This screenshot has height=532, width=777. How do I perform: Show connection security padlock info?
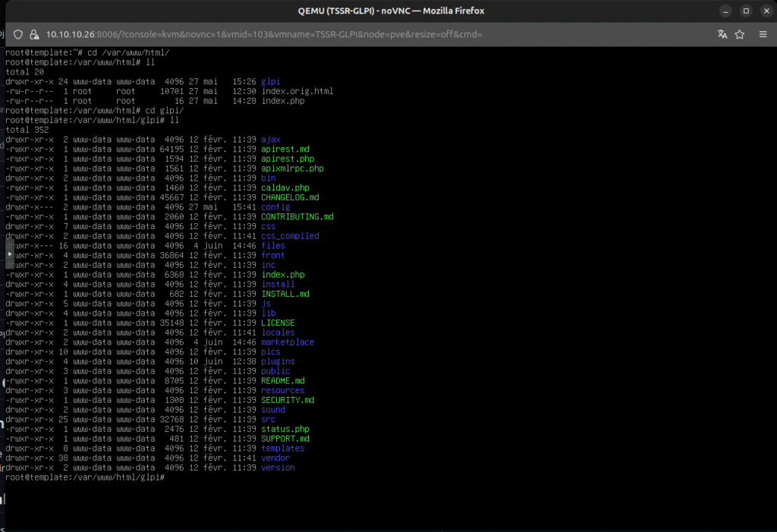pyautogui.click(x=34, y=35)
